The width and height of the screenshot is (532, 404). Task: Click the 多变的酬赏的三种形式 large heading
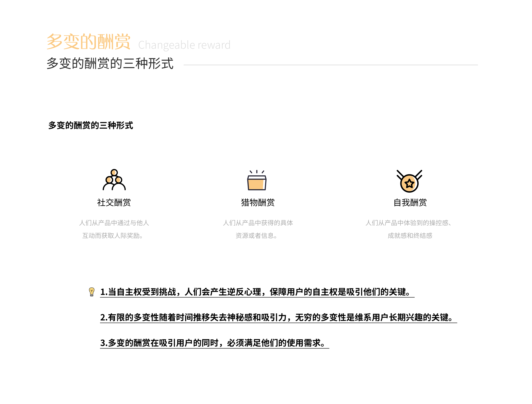(110, 64)
